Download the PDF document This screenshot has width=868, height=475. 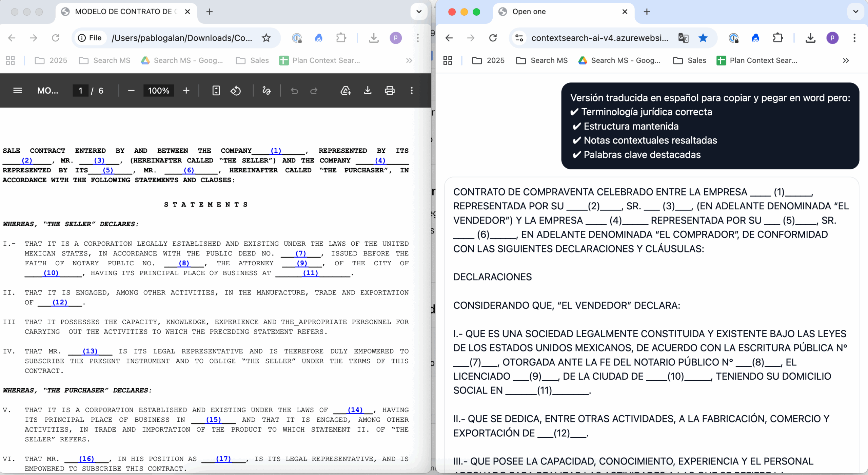(x=368, y=91)
